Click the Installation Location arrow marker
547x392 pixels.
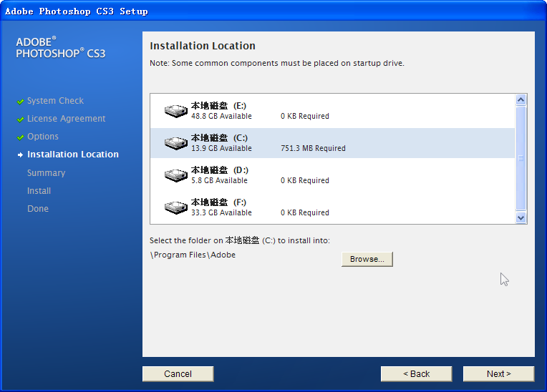20,155
